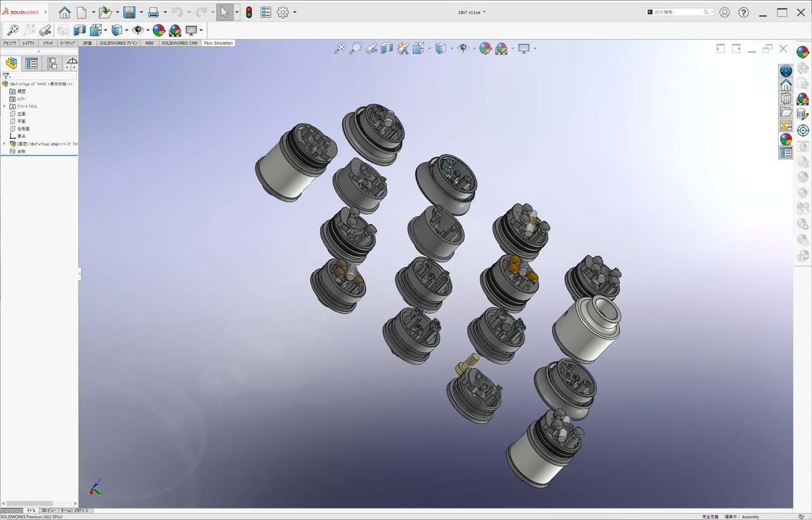Click Previous View in the upper-left view toolbar
The width and height of the screenshot is (812, 520).
46,30
